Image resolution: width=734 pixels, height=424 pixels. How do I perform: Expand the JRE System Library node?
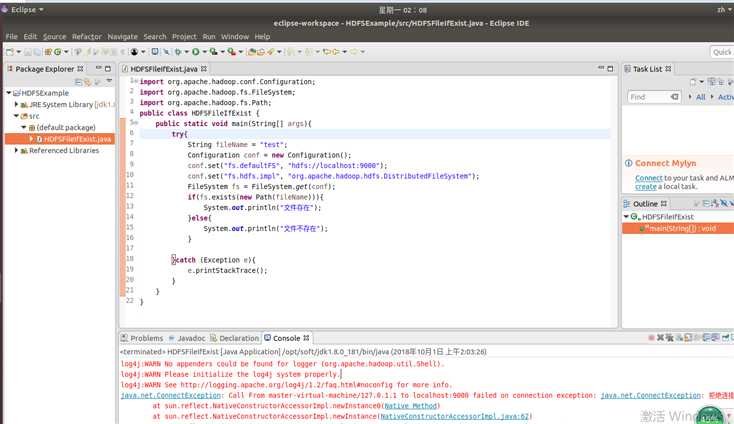point(17,104)
